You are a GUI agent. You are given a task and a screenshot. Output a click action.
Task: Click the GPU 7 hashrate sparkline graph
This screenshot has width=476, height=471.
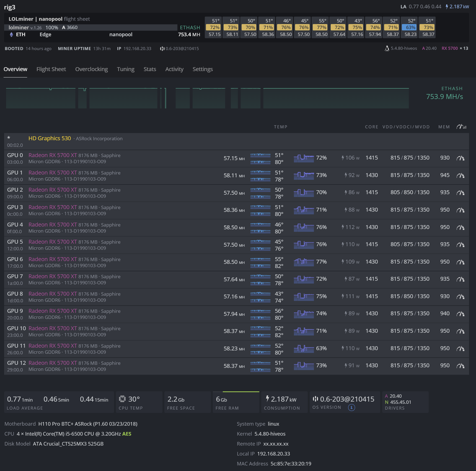(260, 279)
